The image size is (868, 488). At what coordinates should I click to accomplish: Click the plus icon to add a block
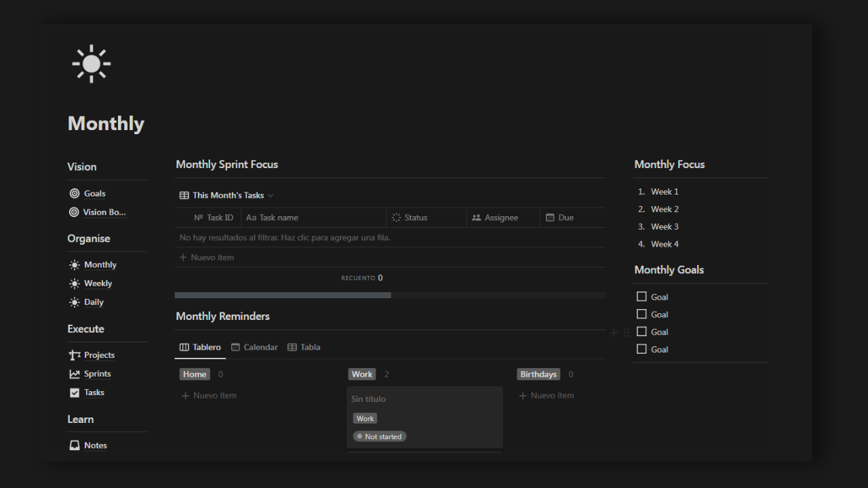(614, 333)
